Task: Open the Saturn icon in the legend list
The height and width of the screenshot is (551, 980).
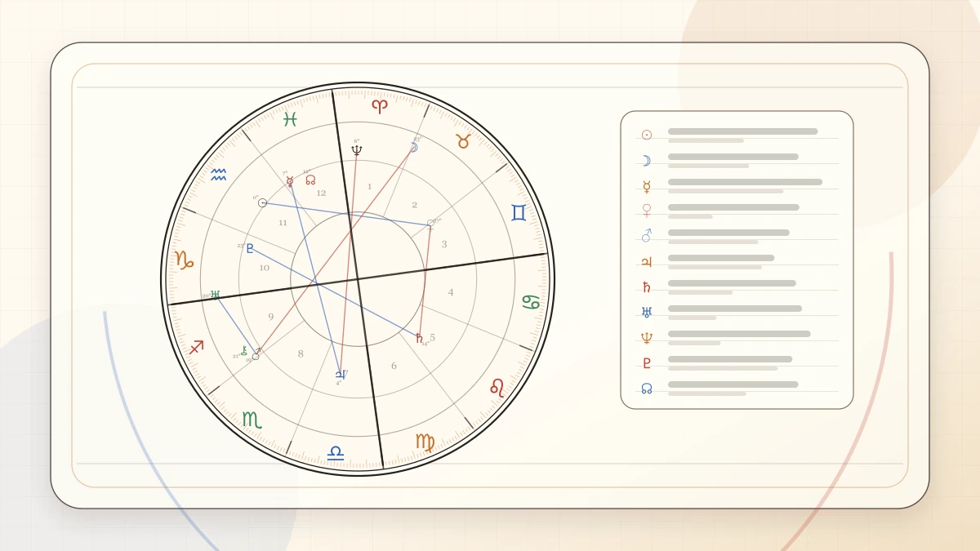Action: click(647, 287)
